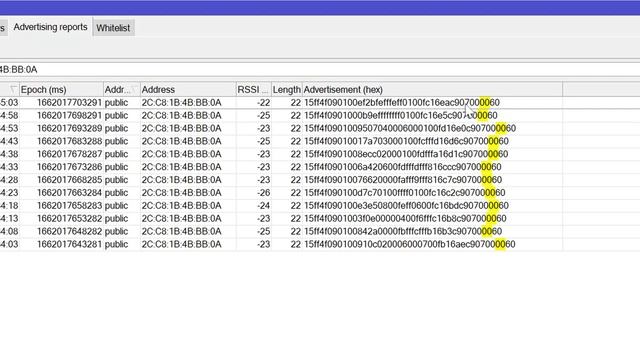Select the epoch cell 1662017663284
Image resolution: width=640 pixels, height=360 pixels.
click(x=69, y=193)
